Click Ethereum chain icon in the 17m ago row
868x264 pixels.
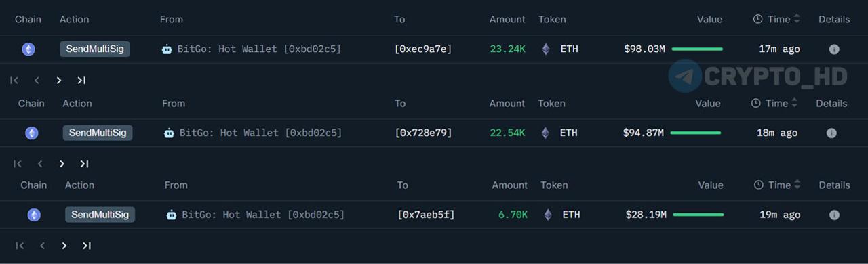click(28, 49)
